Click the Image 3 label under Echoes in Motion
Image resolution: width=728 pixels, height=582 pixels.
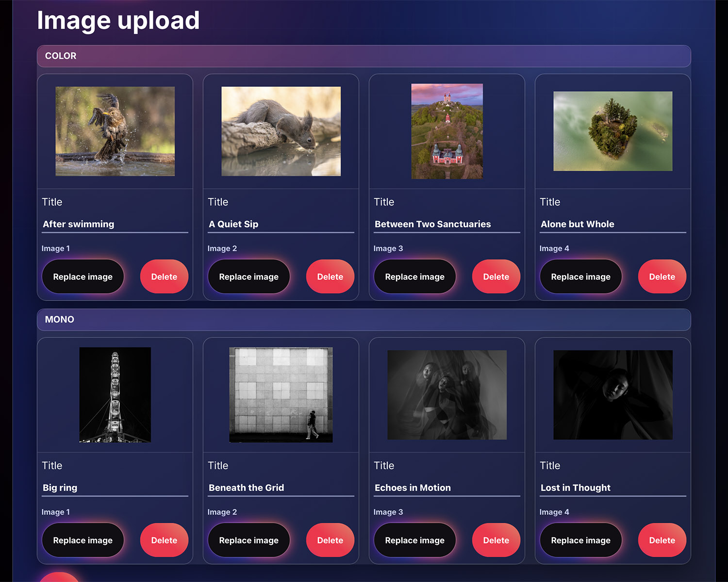click(388, 512)
